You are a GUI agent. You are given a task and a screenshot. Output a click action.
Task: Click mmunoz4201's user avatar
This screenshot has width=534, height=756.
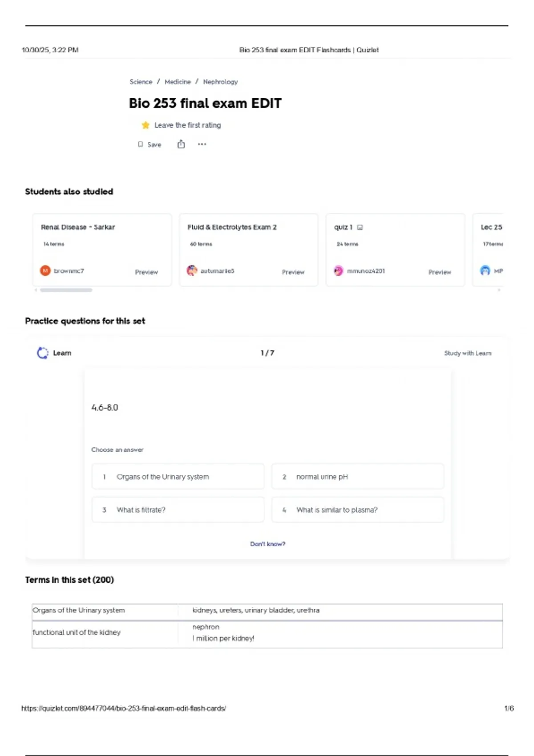(x=339, y=271)
